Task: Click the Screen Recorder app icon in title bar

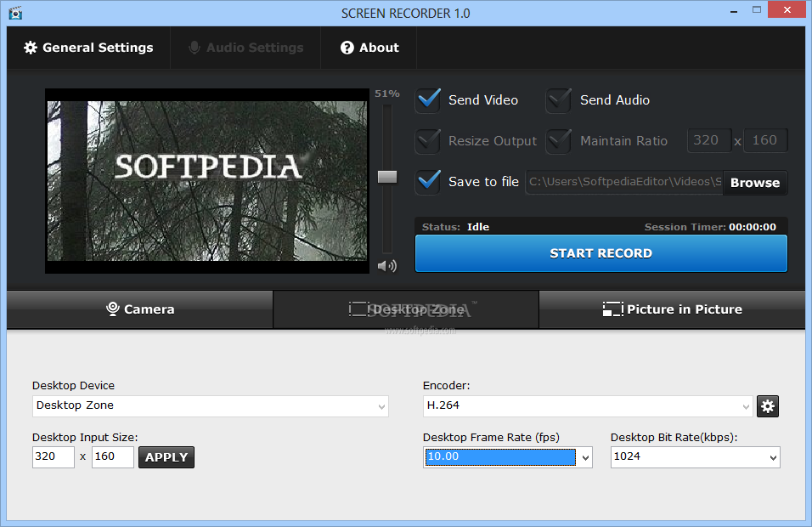Action: pos(15,13)
